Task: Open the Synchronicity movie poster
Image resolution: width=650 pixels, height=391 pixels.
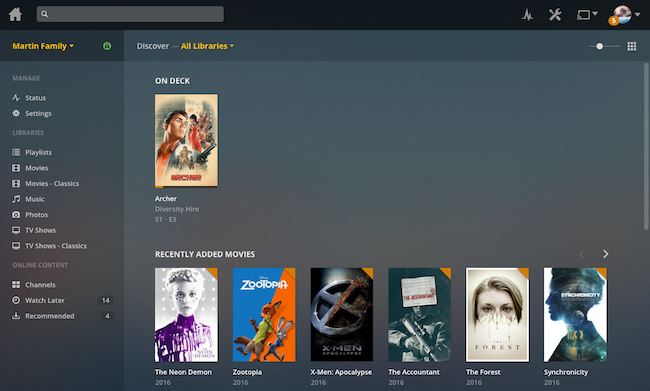Action: click(x=575, y=314)
